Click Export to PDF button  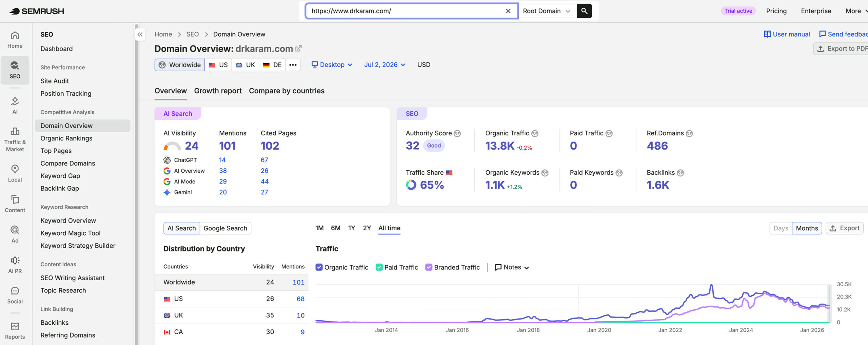[841, 49]
